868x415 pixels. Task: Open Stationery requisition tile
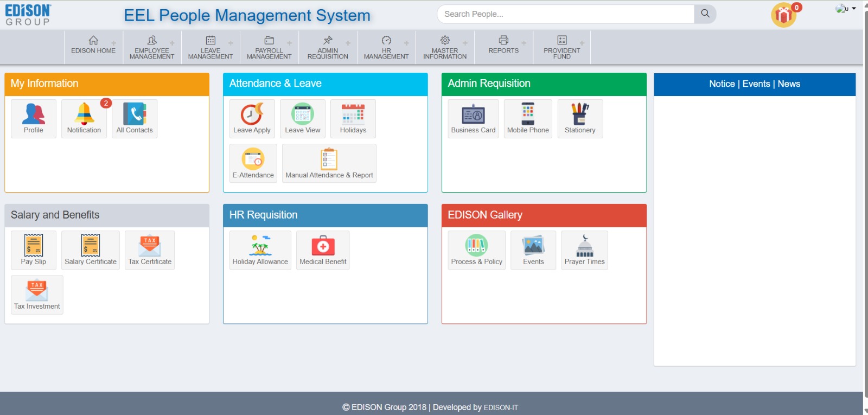580,119
